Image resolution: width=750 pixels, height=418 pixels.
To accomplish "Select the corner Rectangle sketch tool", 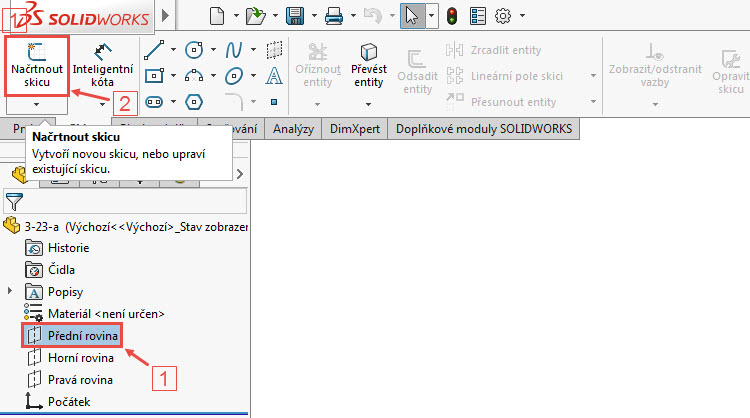I will tap(154, 76).
